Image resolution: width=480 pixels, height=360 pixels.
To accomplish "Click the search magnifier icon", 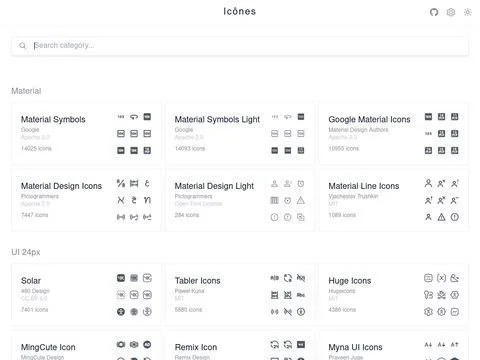I will coord(22,45).
